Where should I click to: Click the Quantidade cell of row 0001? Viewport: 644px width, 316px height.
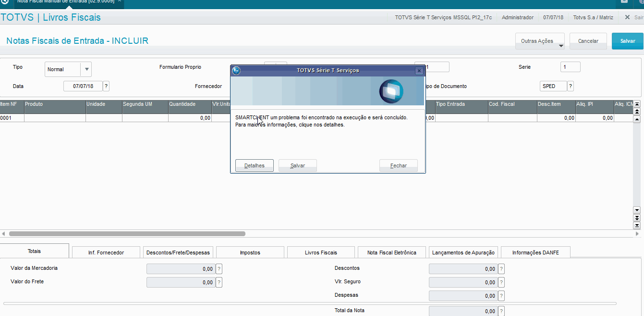[x=190, y=118]
